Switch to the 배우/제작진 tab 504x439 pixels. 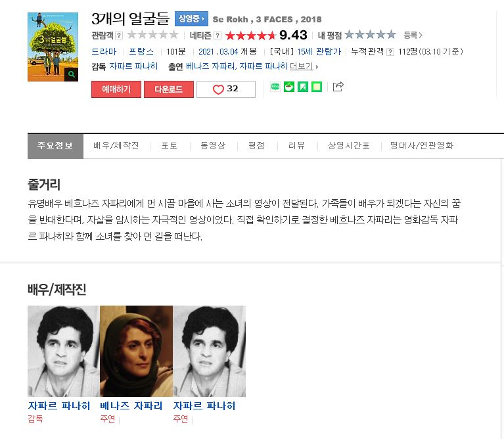click(x=116, y=146)
